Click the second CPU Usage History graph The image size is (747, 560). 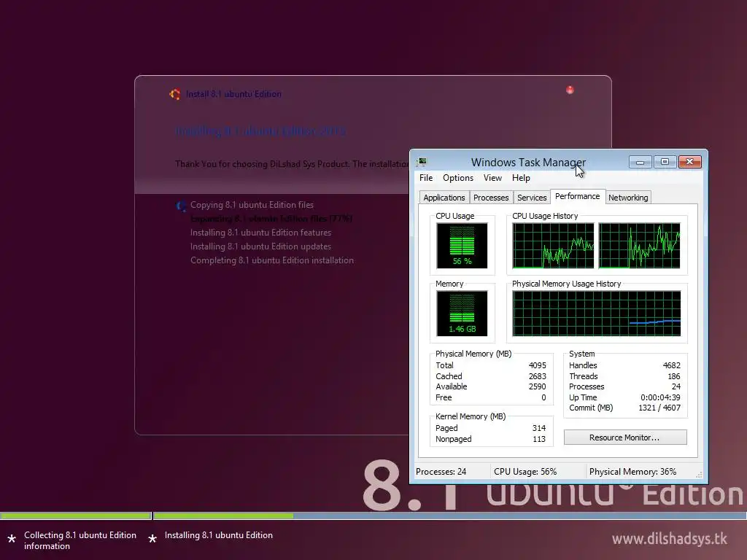pos(639,246)
